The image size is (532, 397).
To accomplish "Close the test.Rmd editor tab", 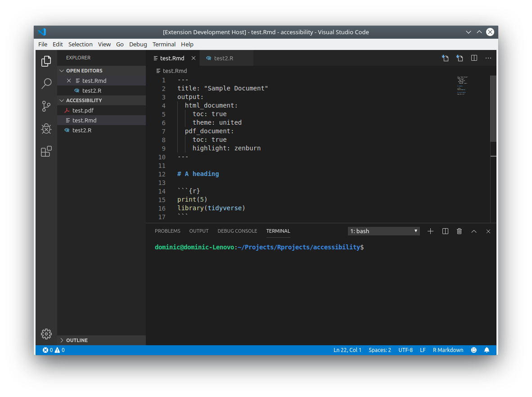I will point(194,58).
